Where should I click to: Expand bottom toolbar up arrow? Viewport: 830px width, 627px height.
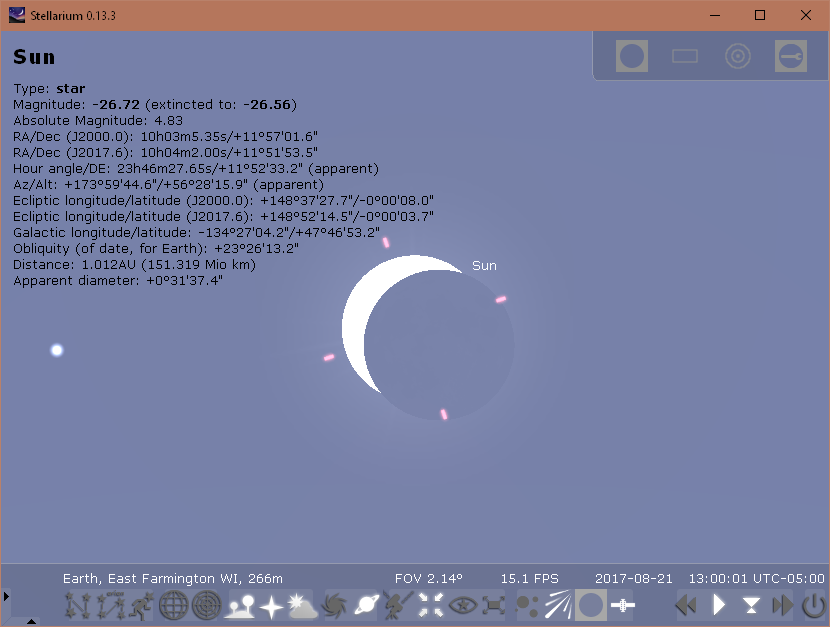click(31, 622)
